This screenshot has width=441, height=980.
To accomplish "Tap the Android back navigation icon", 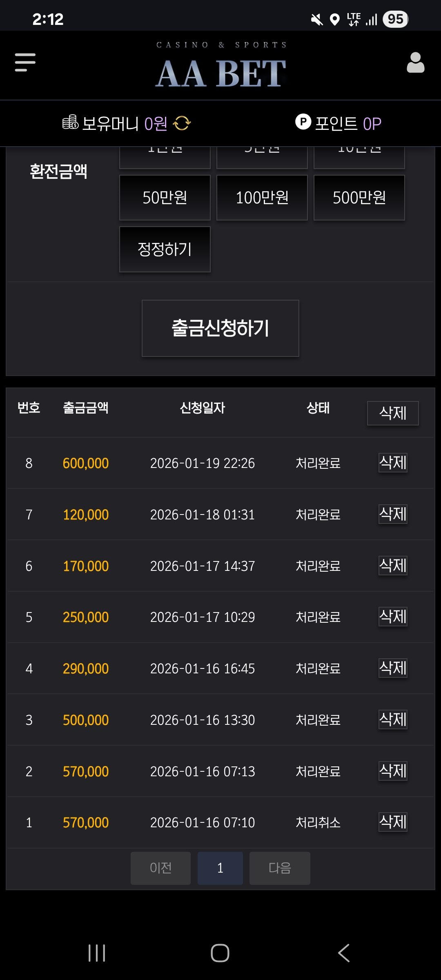I will click(343, 953).
